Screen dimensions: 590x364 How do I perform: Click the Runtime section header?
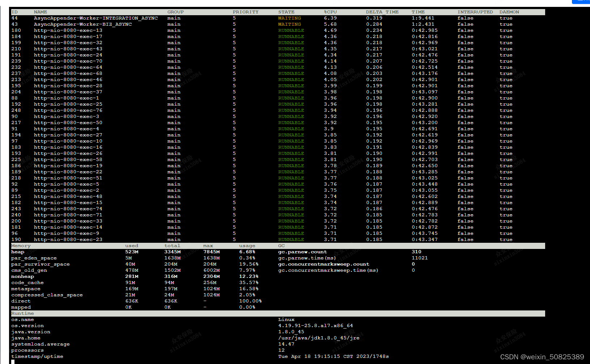[22, 313]
